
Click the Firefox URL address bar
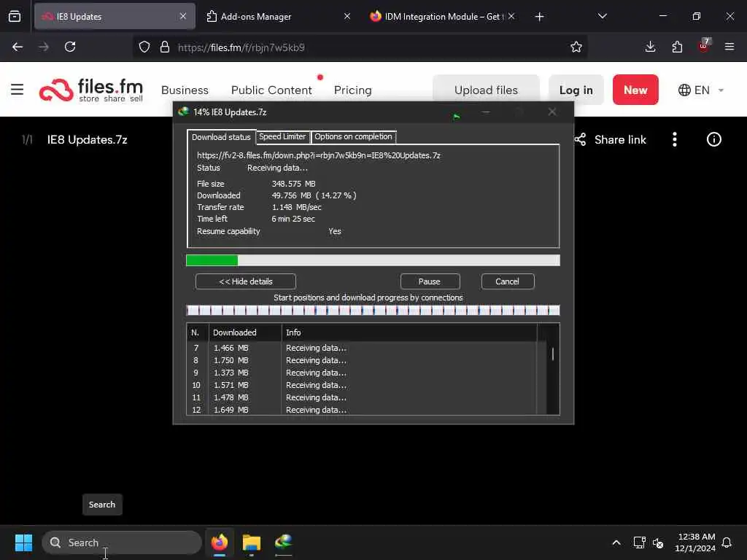360,47
